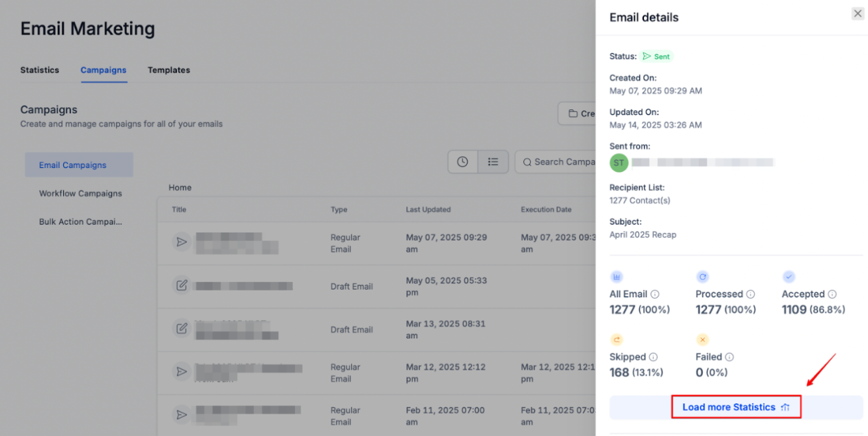Click Draft Email in May 05 row
Image resolution: width=868 pixels, height=436 pixels.
[352, 286]
